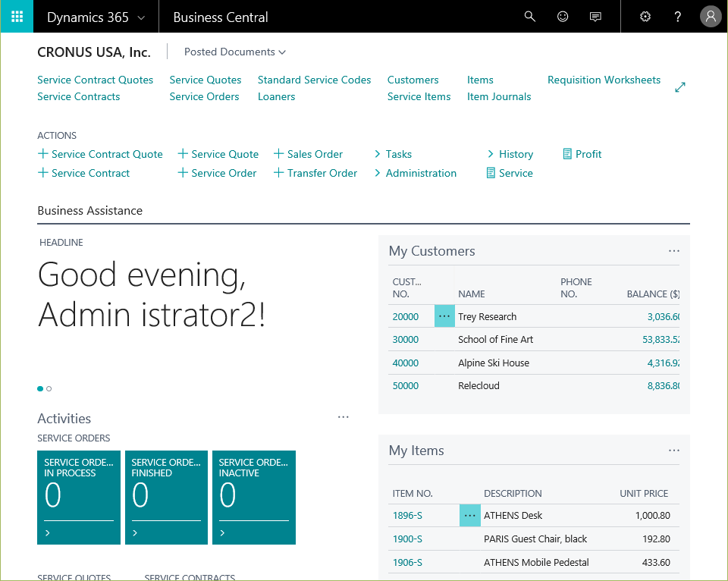This screenshot has width=728, height=581.
Task: Open the Profit report action
Action: [582, 154]
